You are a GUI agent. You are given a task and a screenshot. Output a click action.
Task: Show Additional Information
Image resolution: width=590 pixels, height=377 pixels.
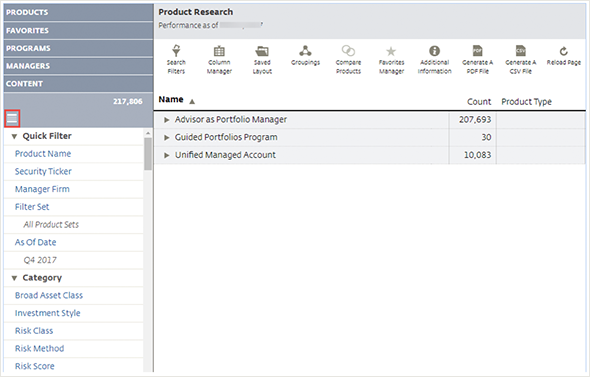pos(434,59)
